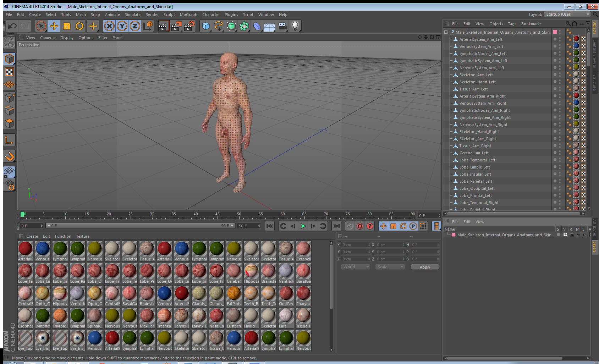The height and width of the screenshot is (364, 599).
Task: Select VenousSystem_Arm_Left object
Action: 481,46
